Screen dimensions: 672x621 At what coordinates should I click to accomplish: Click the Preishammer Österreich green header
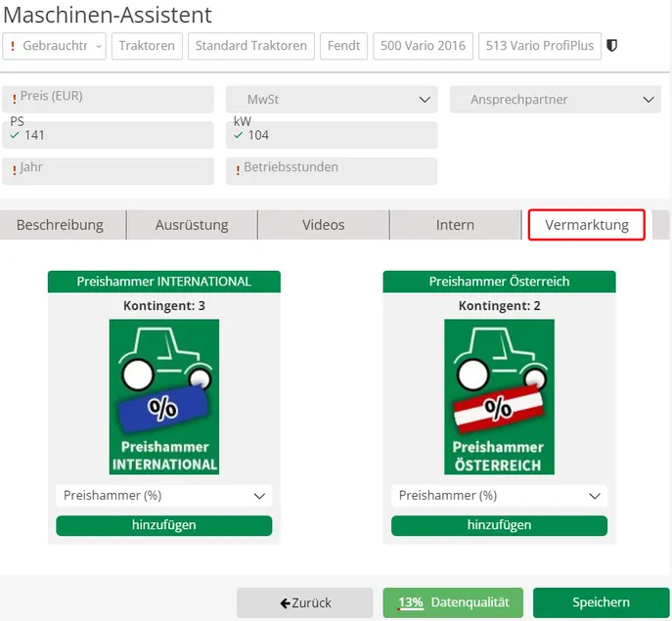[499, 282]
